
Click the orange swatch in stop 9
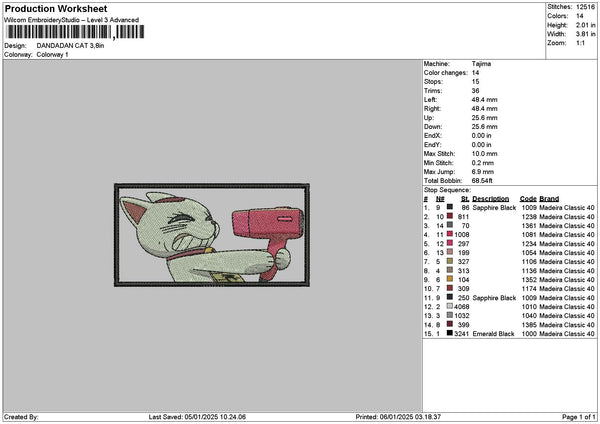(450, 279)
